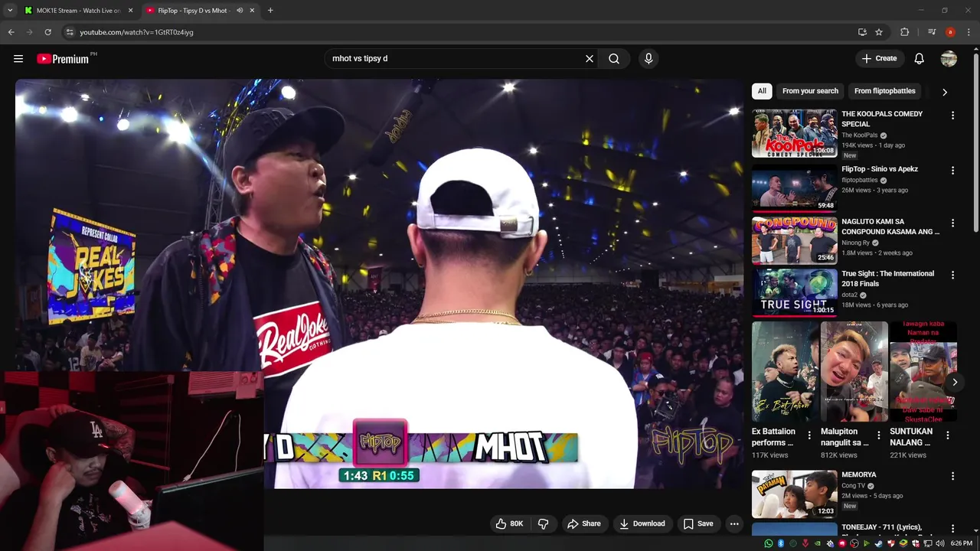This screenshot has height=551, width=980.
Task: Open options for FlipTop - Sinio vs Apekz
Action: click(952, 171)
